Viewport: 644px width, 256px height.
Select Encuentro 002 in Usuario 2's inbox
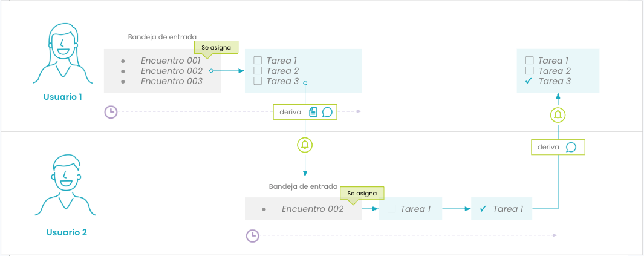tap(312, 209)
